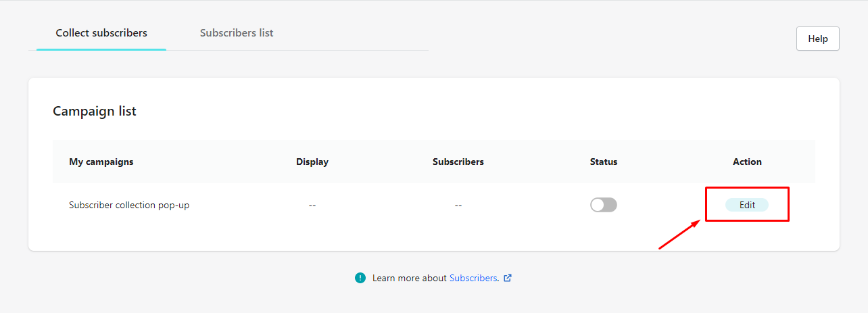
Task: Click the Help button
Action: [x=818, y=39]
